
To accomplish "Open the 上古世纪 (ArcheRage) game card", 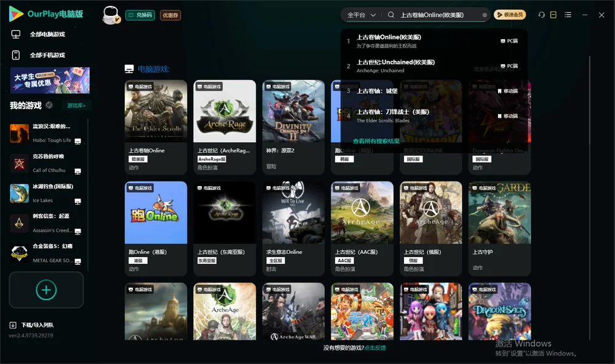I will (x=224, y=127).
